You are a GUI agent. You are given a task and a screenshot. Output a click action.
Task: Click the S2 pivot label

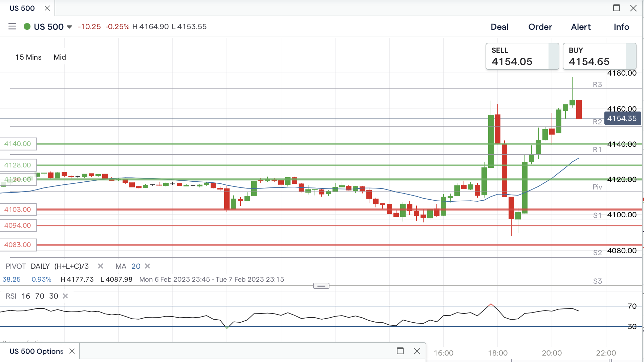pos(597,253)
